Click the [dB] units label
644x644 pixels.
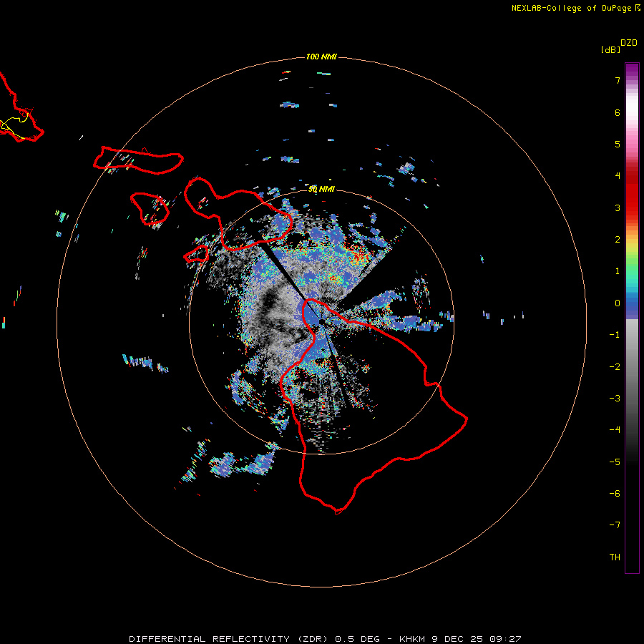610,49
